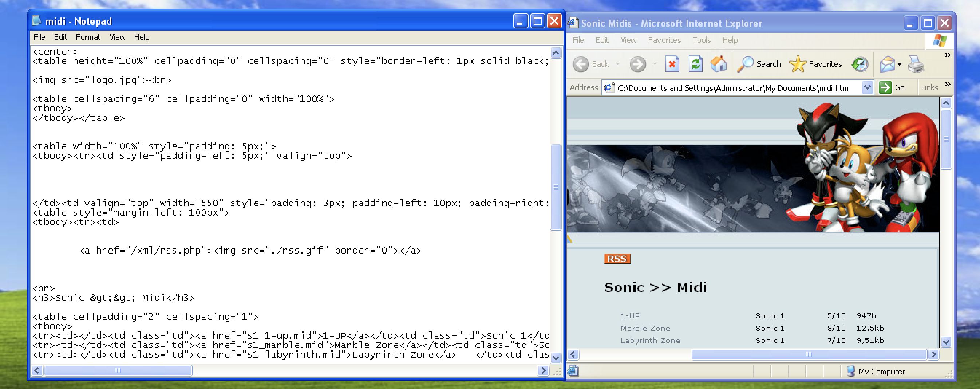Open the Favorites star in the IE toolbar
The image size is (980, 389).
click(797, 64)
